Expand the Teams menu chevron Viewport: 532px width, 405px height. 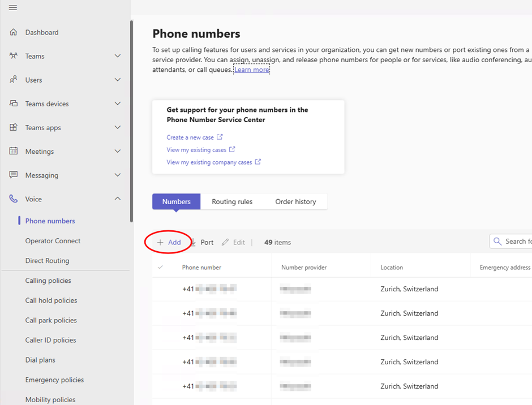(117, 56)
